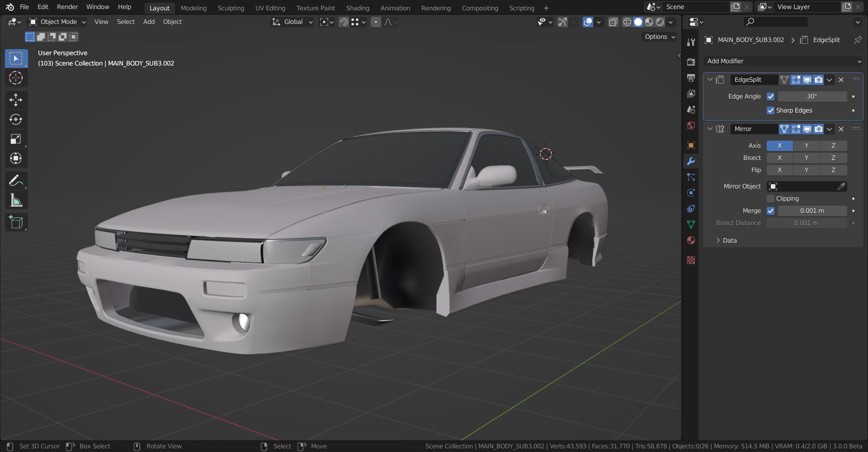Collapse the EdgeSplit modifier panel

pos(710,80)
